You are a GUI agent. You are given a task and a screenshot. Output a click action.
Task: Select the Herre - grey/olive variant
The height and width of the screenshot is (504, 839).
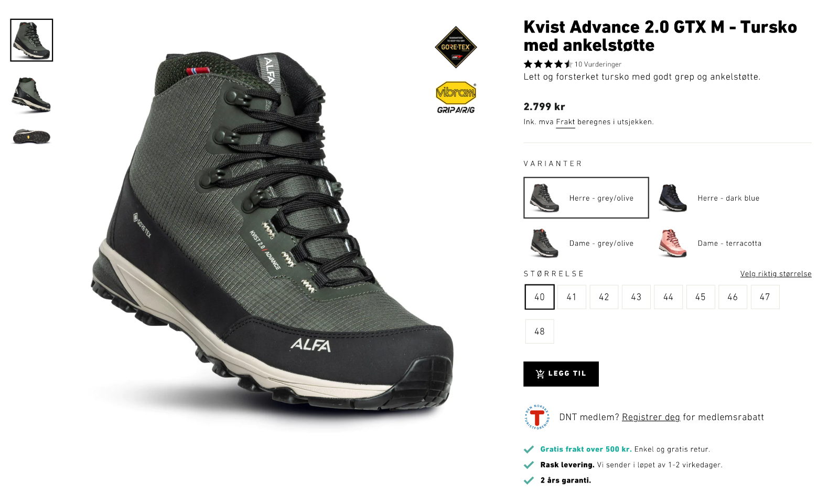pos(586,198)
